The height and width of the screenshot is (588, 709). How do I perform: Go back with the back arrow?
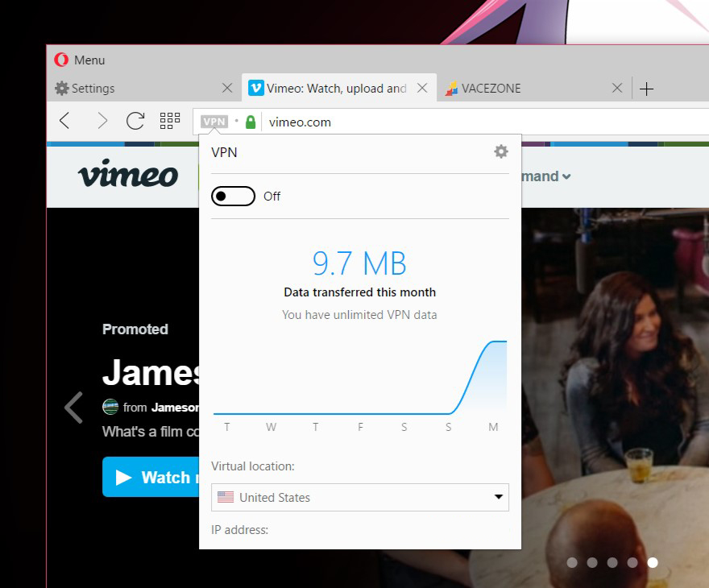pyautogui.click(x=64, y=121)
